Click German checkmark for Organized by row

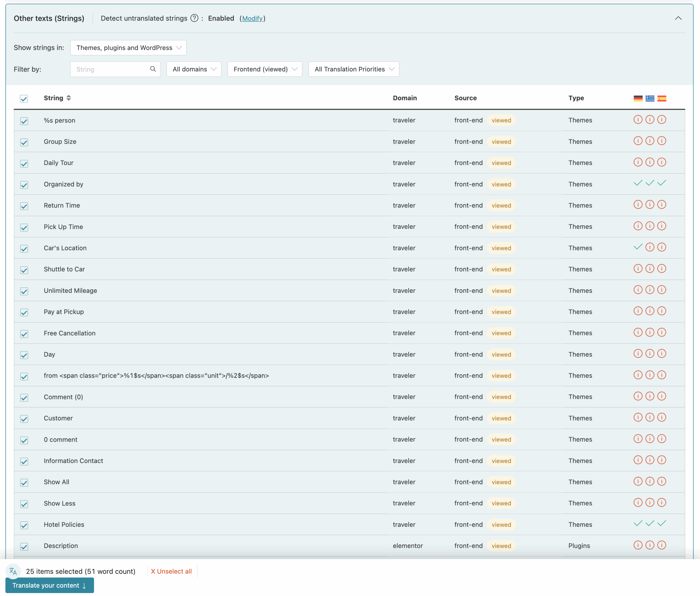tap(638, 183)
